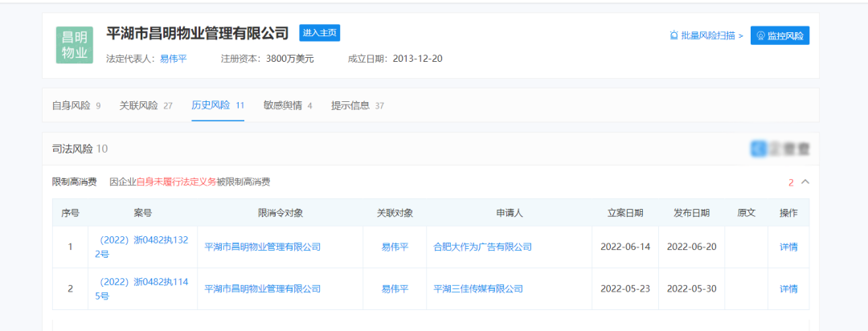The width and height of the screenshot is (868, 331).
Task: Switch to 自身风险 tab
Action: (76, 105)
